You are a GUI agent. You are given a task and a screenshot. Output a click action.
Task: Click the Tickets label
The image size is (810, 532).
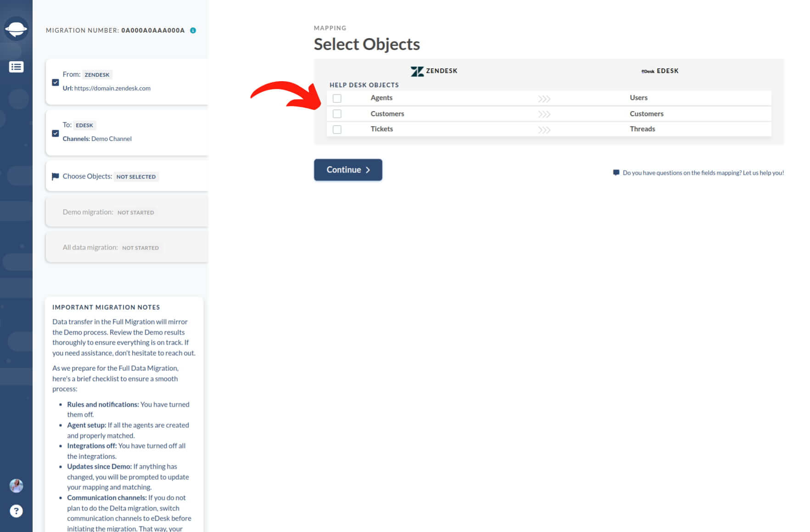tap(382, 129)
